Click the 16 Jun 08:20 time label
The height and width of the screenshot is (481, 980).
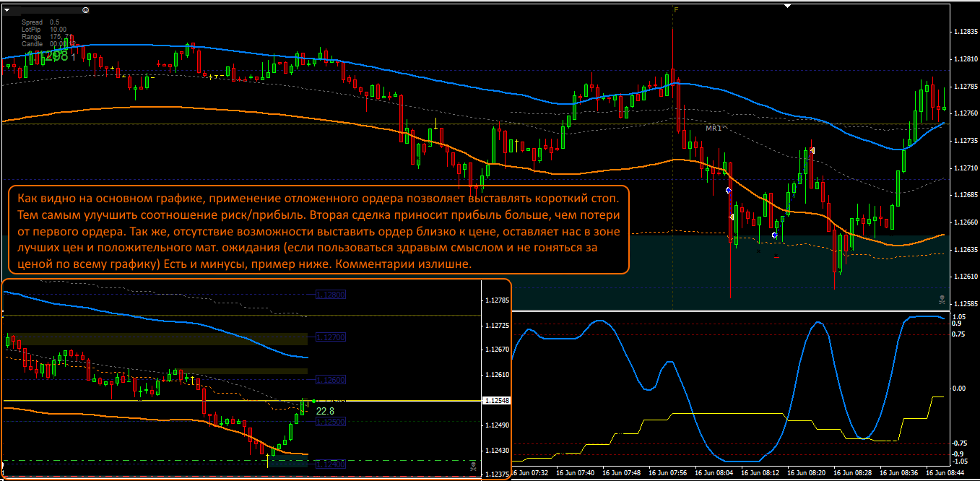click(x=807, y=474)
